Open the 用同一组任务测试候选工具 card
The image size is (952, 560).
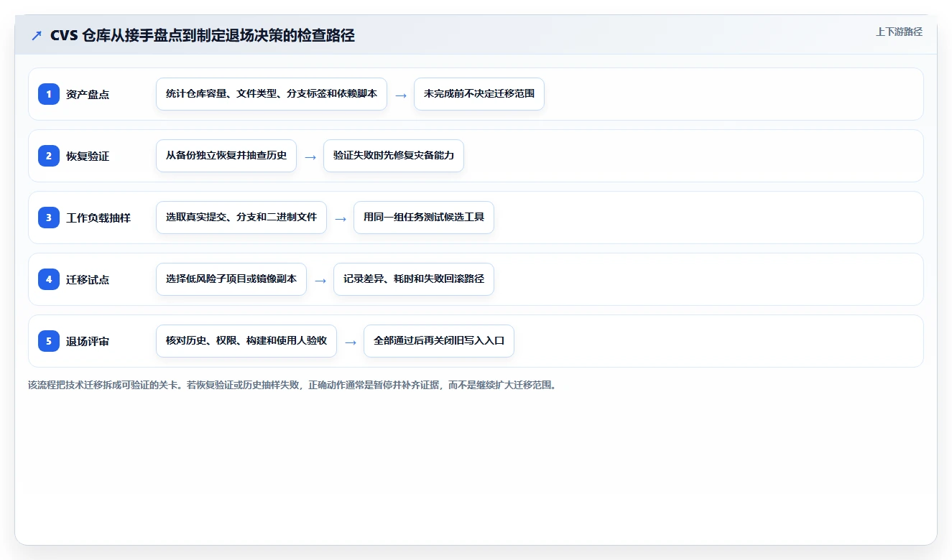click(x=424, y=218)
